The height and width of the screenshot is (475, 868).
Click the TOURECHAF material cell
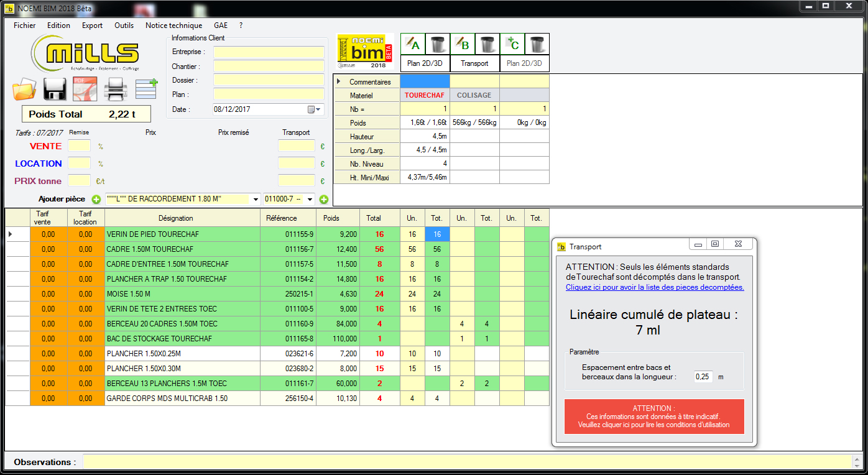425,95
